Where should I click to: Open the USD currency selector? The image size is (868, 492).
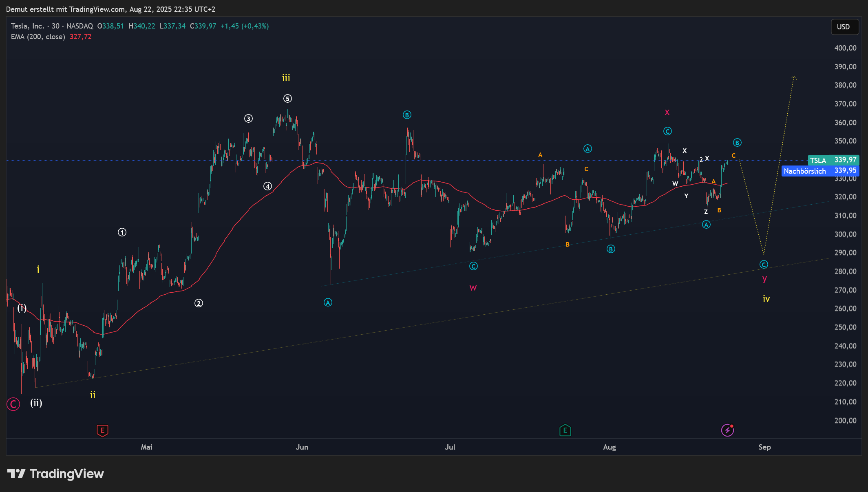pos(844,27)
